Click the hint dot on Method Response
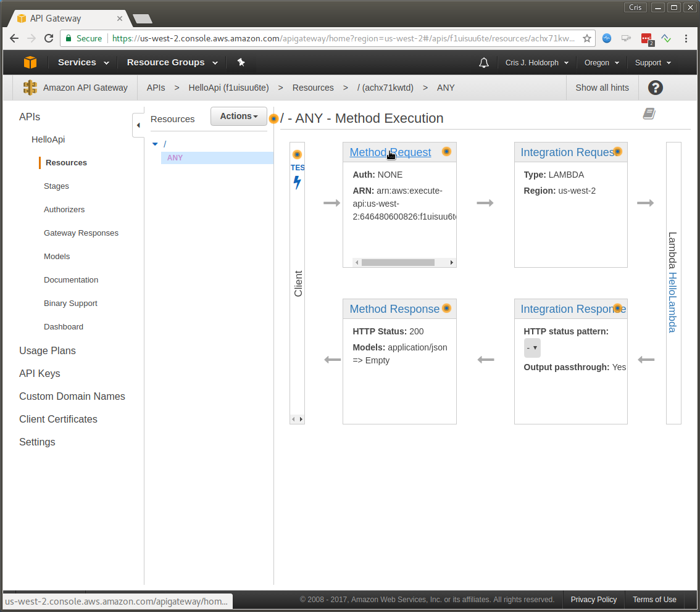 446,308
